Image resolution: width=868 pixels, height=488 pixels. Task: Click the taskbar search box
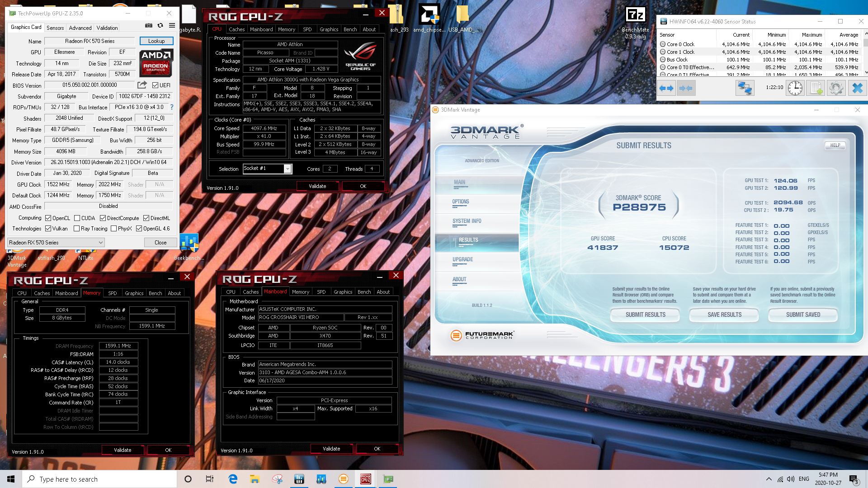(x=99, y=479)
